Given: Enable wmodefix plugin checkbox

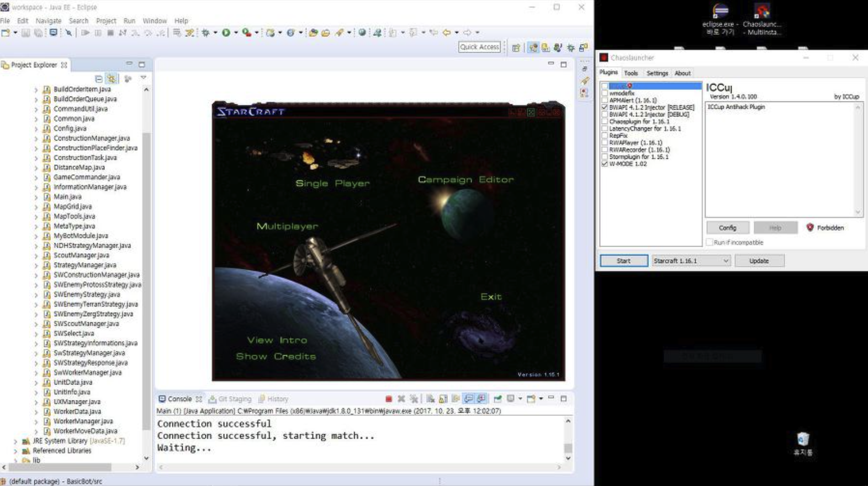Looking at the screenshot, I should (605, 93).
